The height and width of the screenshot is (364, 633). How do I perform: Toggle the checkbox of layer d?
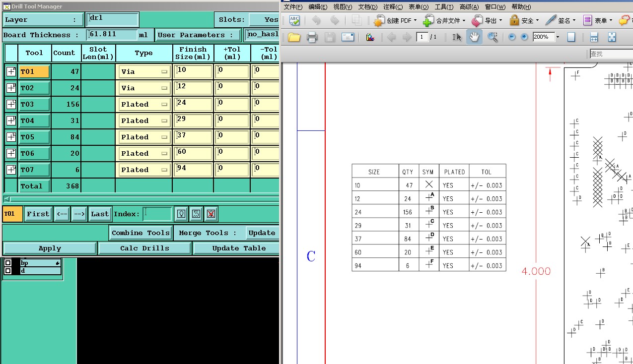[7, 271]
